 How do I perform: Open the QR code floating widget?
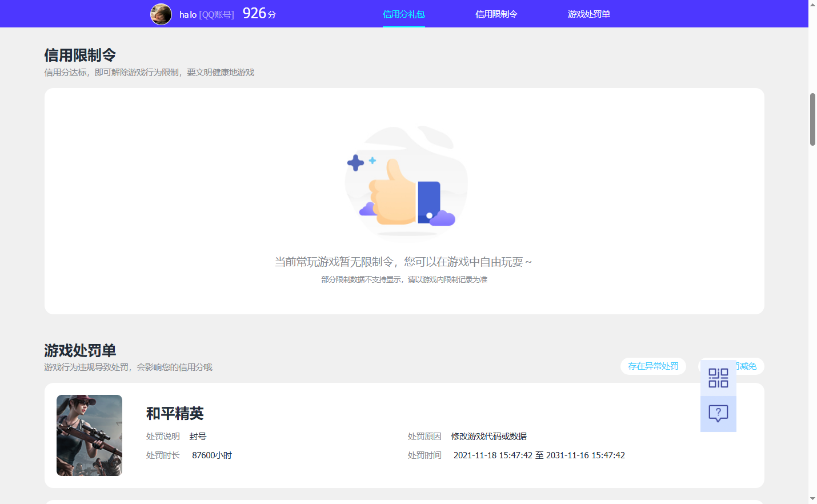coord(718,378)
